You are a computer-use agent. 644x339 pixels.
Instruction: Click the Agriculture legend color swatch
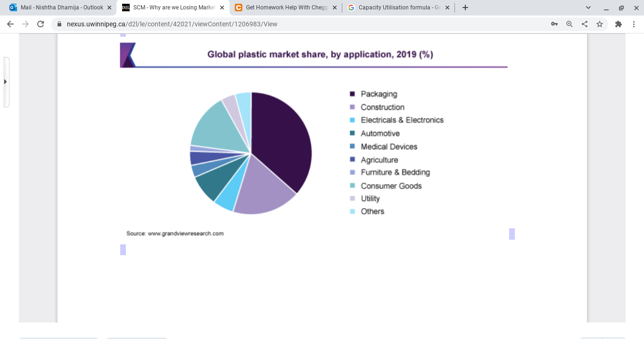pos(352,160)
